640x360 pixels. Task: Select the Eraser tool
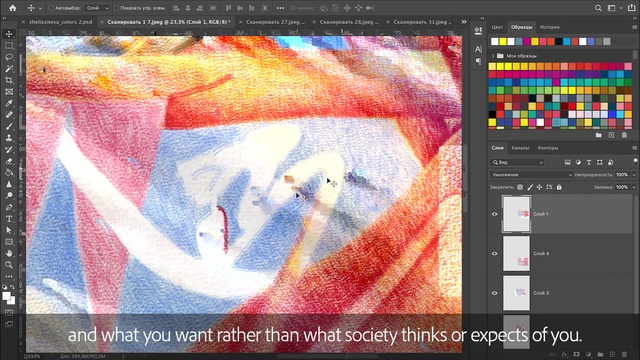pyautogui.click(x=9, y=161)
